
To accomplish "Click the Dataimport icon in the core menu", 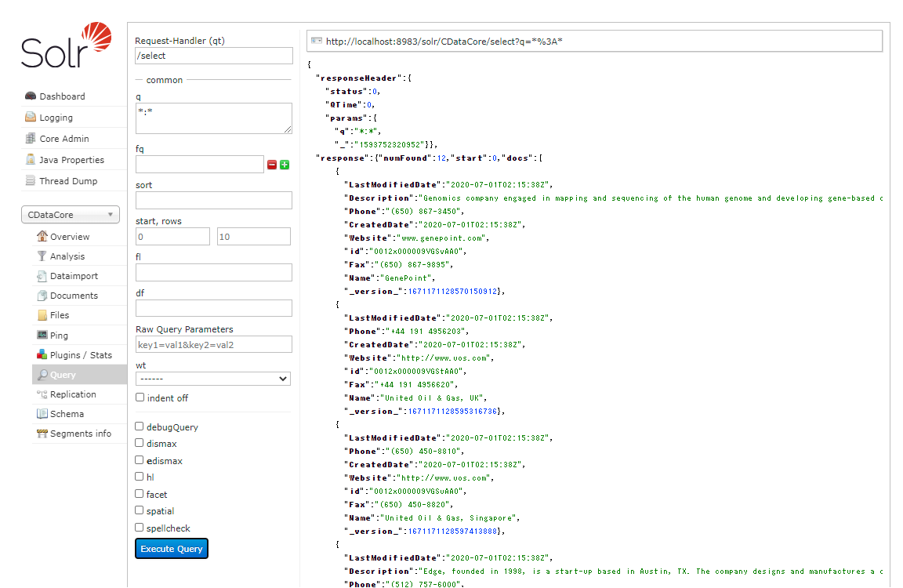I will click(x=42, y=276).
